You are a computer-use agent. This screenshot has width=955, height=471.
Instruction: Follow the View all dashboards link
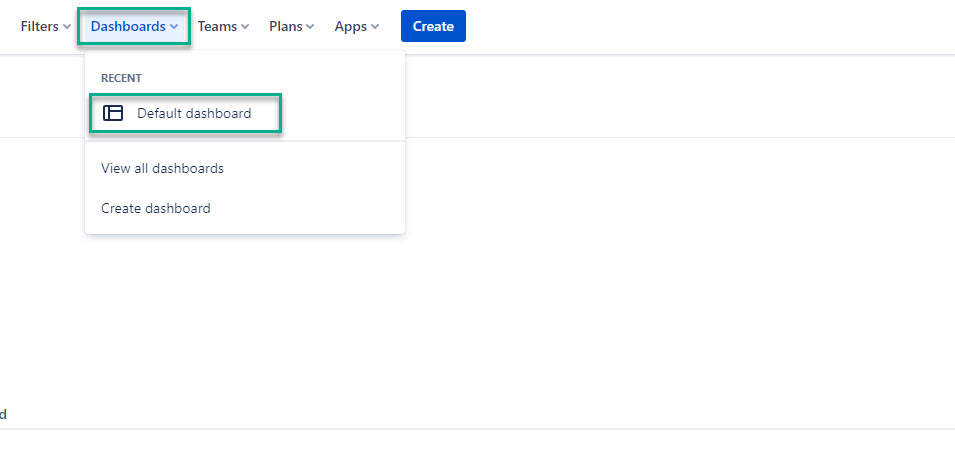[162, 168]
